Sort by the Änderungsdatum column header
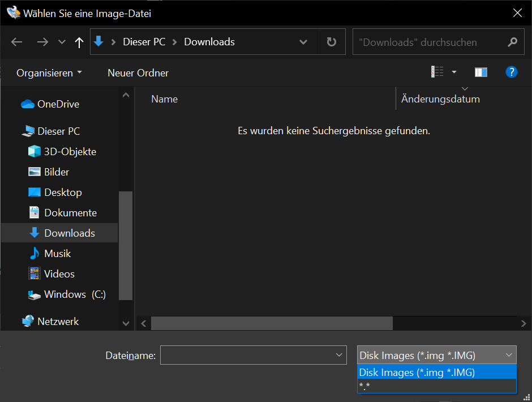Screen dimensions: 532x402 point(440,99)
